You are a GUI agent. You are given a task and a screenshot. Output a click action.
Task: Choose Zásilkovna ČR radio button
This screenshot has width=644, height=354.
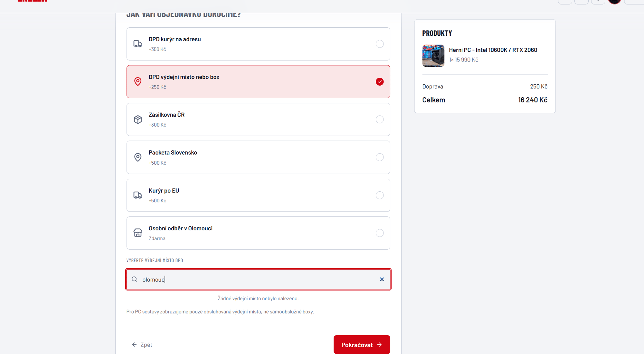pyautogui.click(x=380, y=120)
